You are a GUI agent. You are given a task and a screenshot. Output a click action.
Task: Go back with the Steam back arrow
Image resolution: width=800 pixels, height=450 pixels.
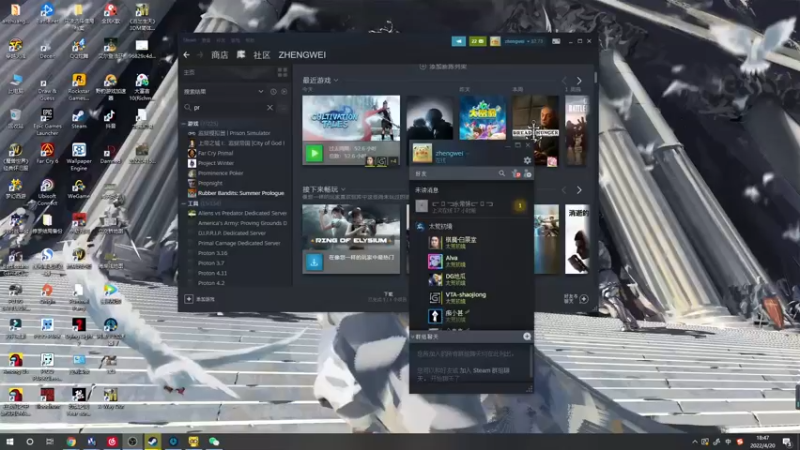(x=187, y=55)
